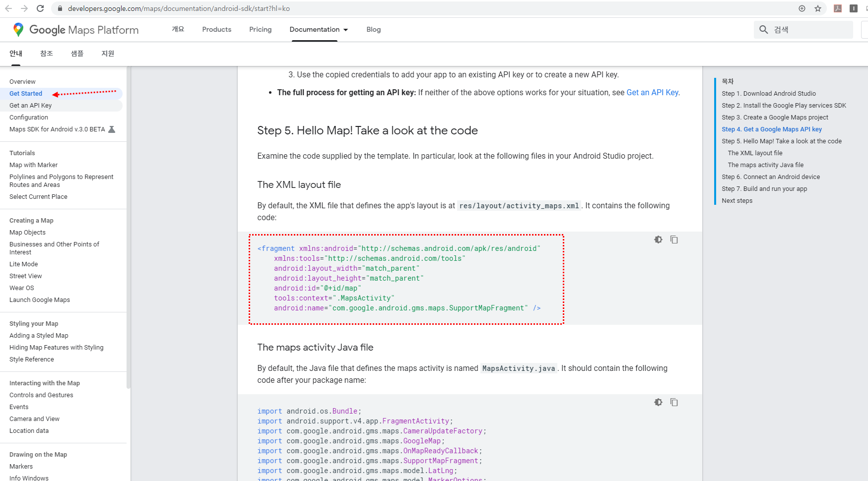Click the browser back arrow
868x481 pixels.
8,8
